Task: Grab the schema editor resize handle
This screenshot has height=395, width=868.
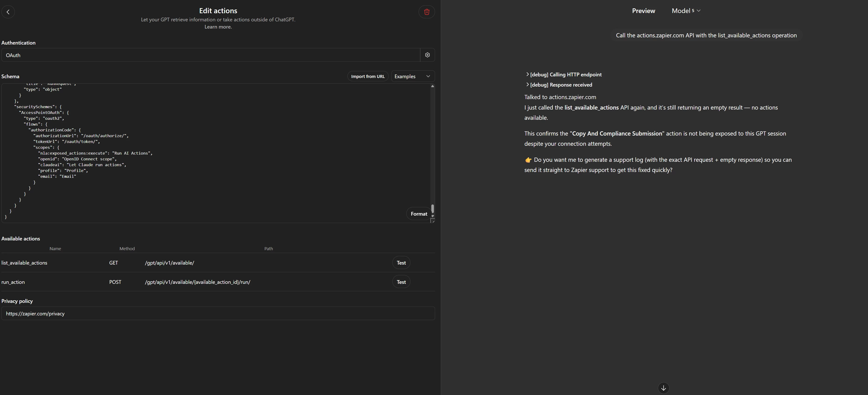Action: [x=433, y=221]
